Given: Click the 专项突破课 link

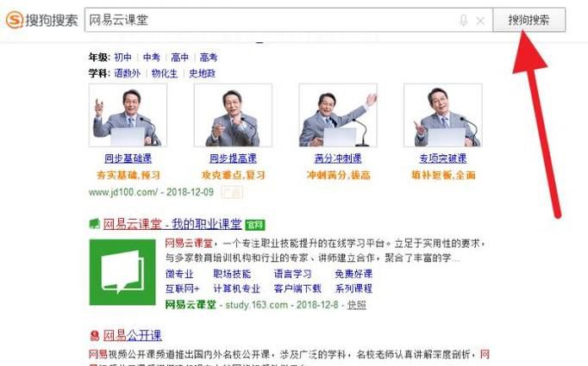Looking at the screenshot, I should pyautogui.click(x=443, y=158).
